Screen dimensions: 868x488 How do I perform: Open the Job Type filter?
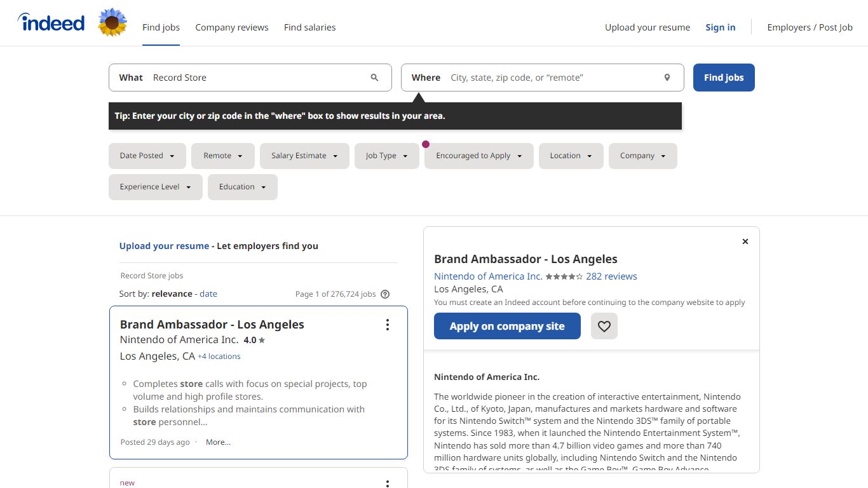(387, 156)
